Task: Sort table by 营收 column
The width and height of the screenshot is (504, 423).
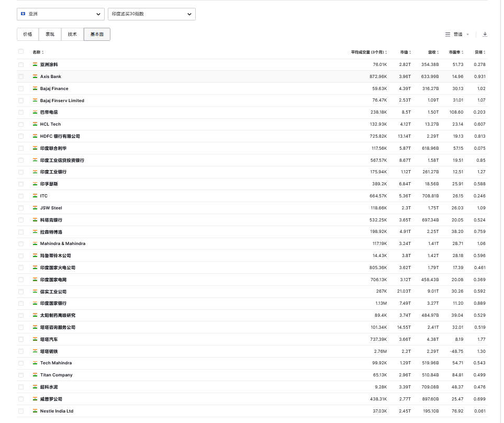Action: (x=438, y=52)
